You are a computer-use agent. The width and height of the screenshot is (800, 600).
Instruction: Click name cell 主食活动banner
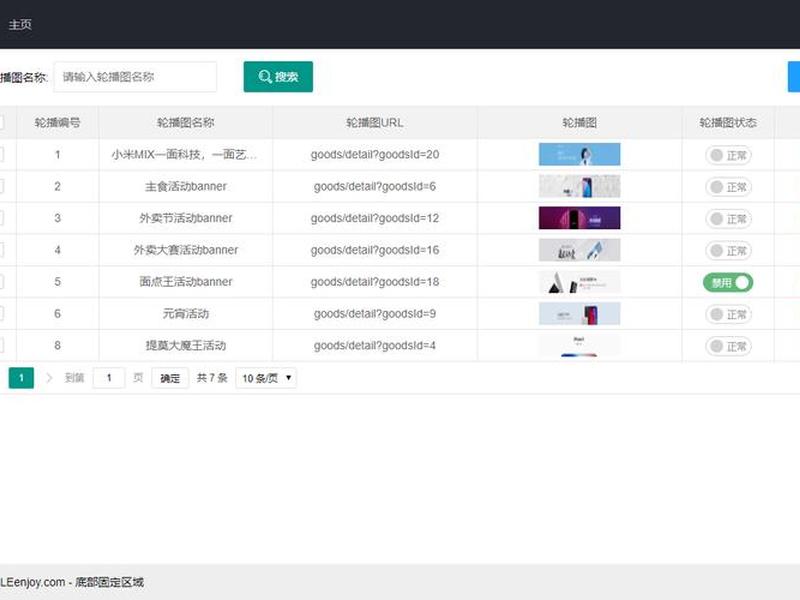point(186,186)
